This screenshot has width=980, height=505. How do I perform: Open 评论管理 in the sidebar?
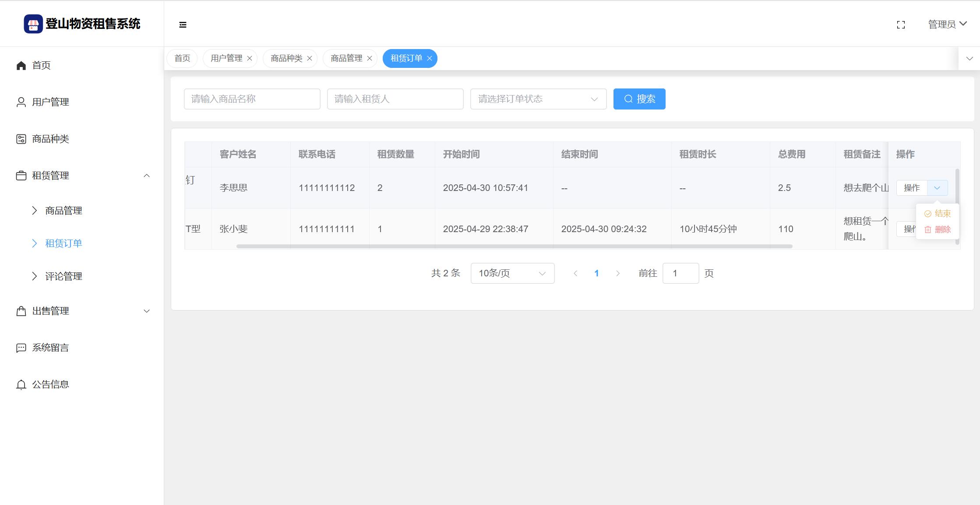[x=63, y=276]
